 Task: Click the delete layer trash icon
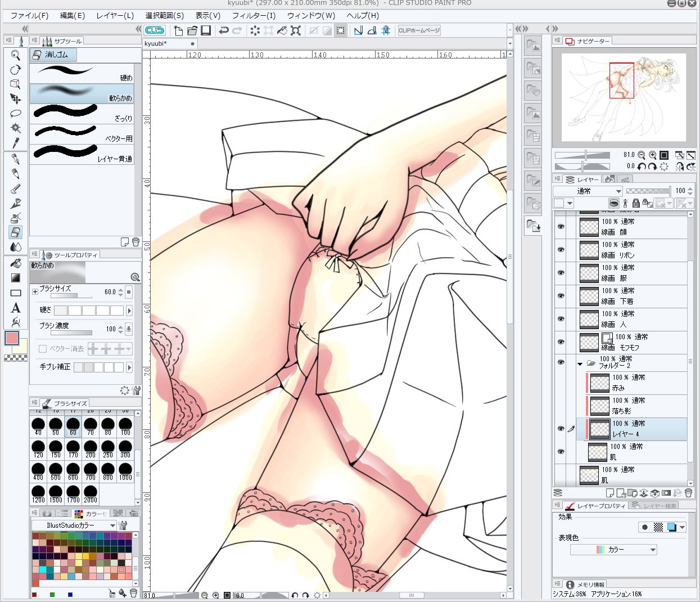(688, 493)
